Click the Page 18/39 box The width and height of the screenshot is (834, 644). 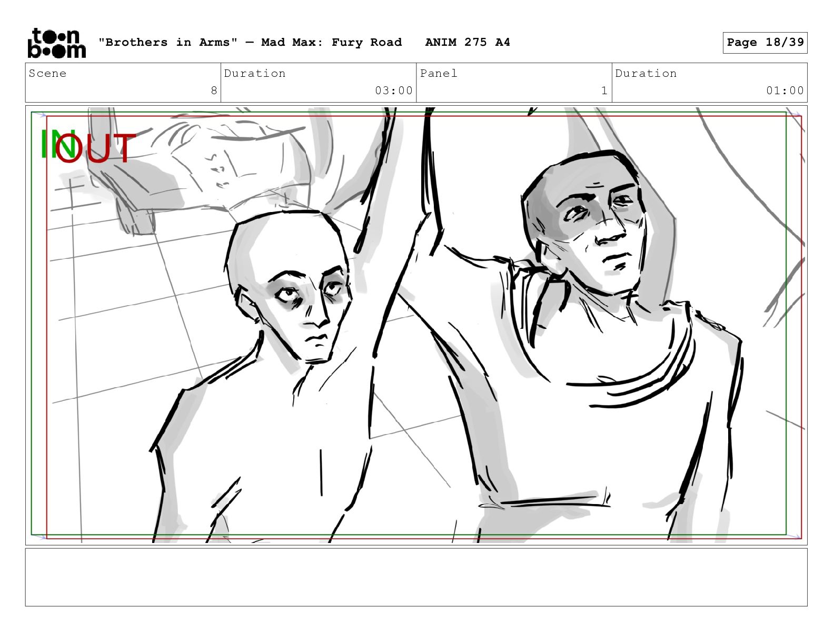765,43
